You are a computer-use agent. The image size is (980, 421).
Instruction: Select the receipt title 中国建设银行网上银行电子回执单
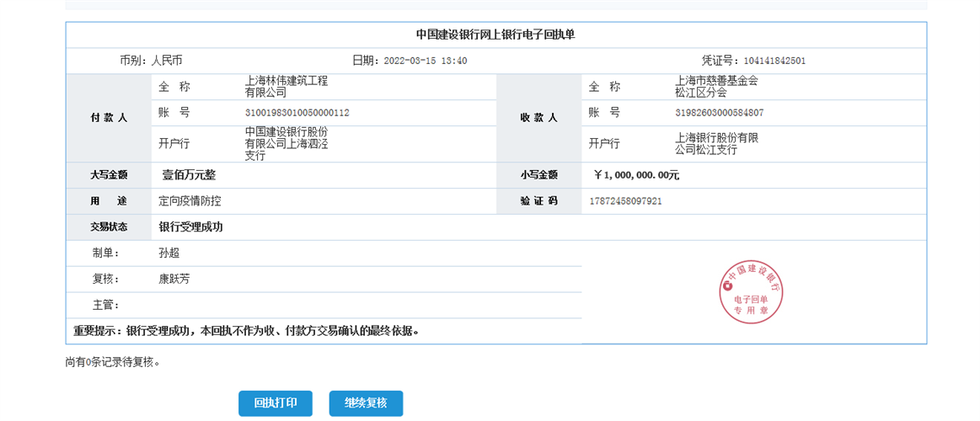[x=495, y=35]
